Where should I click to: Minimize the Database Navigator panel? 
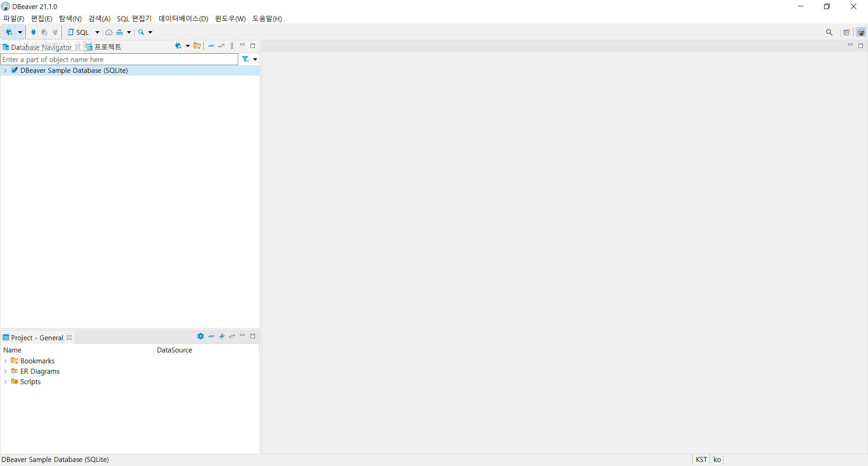click(x=242, y=45)
